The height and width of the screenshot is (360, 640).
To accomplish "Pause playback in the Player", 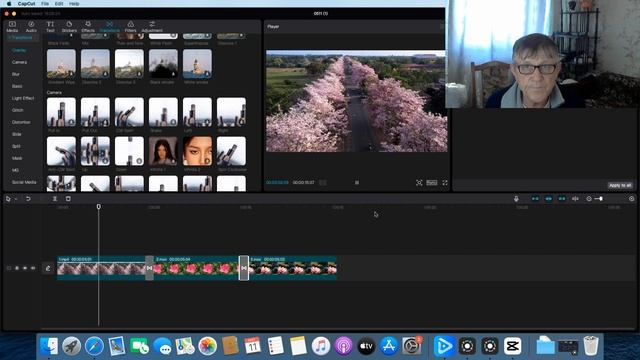I will coord(357,183).
